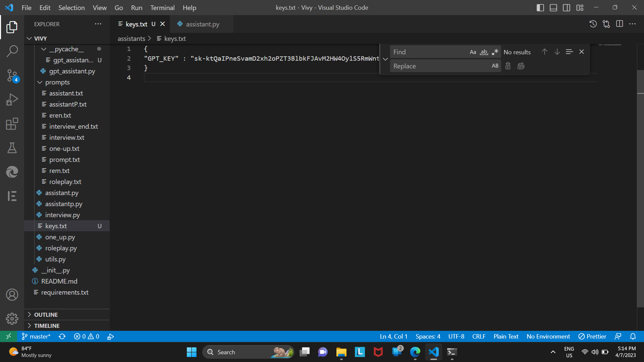The height and width of the screenshot is (362, 644).
Task: Click the master branch indicator in status bar
Action: (36, 336)
